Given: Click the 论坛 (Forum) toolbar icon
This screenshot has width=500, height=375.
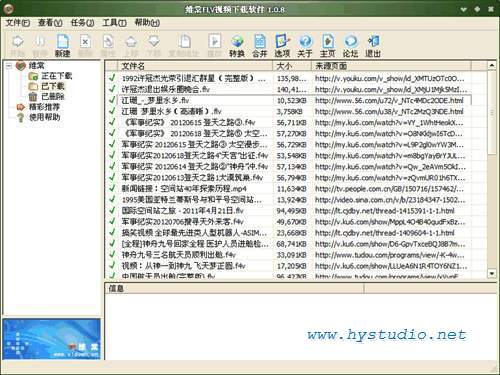Looking at the screenshot, I should coord(350,45).
